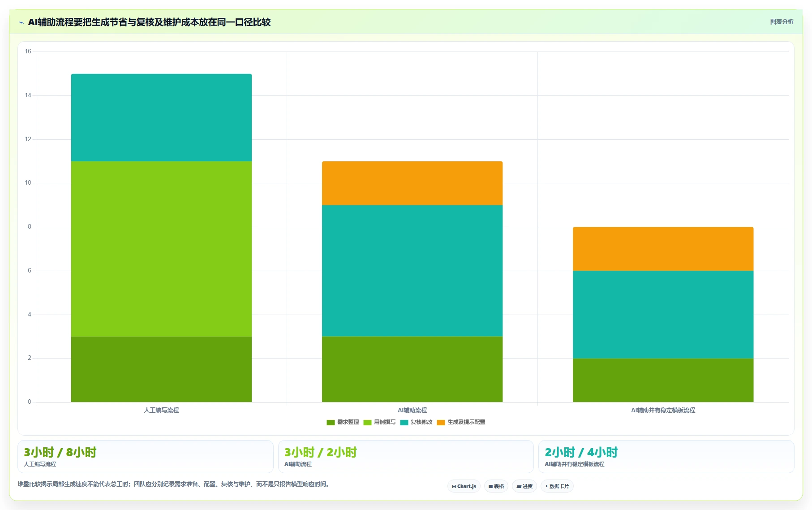Toggle the 需求整理 legend entry
This screenshot has height=510, width=812.
[343, 422]
